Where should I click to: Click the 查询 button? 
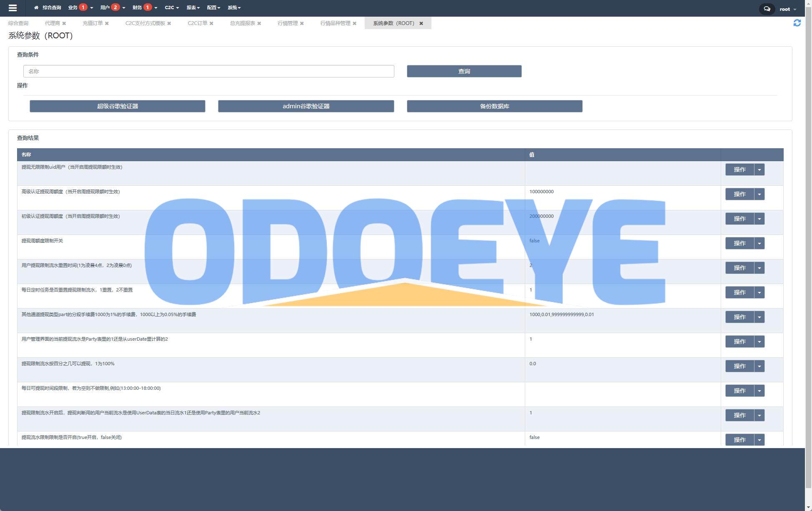click(464, 71)
